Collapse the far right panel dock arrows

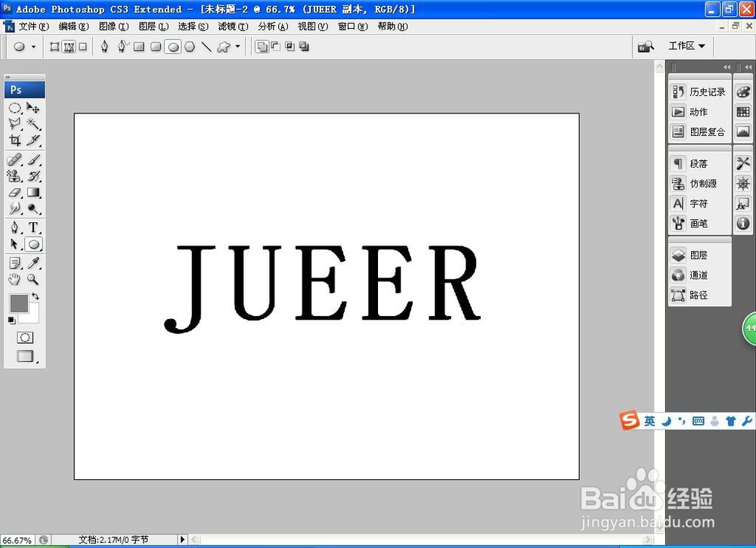tap(748, 67)
